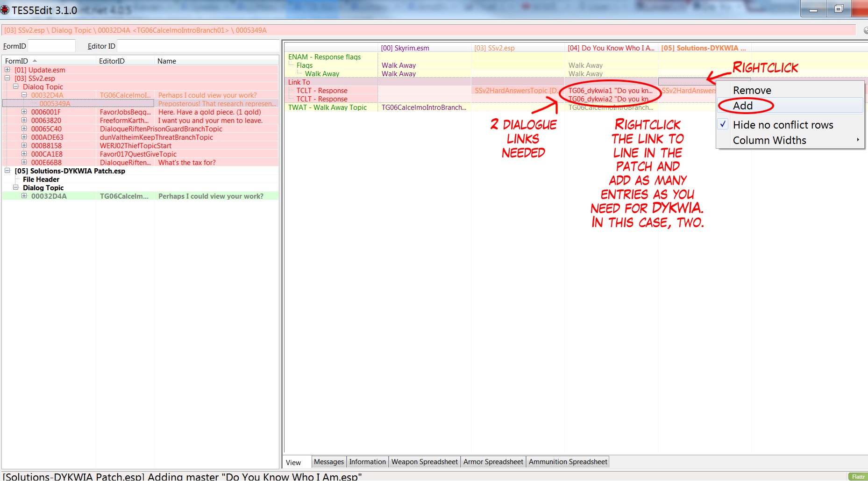Open the Weapon Spreadsheet tab
Screen dimensions: 868x481
click(x=424, y=462)
